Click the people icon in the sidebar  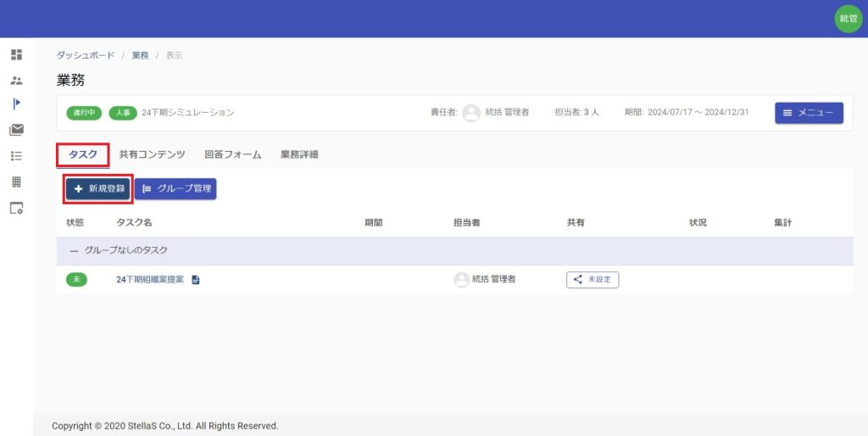tap(16, 81)
